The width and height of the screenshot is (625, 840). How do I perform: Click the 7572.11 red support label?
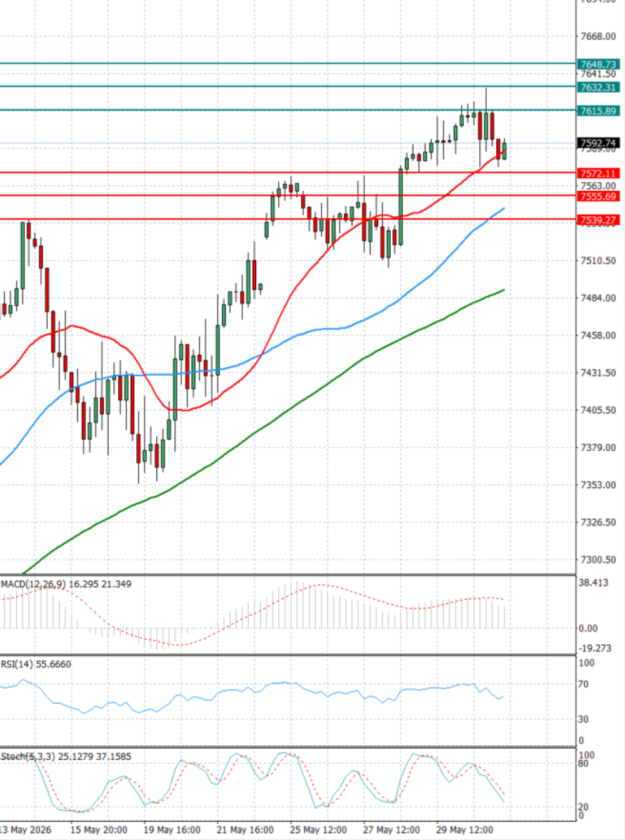[x=598, y=173]
